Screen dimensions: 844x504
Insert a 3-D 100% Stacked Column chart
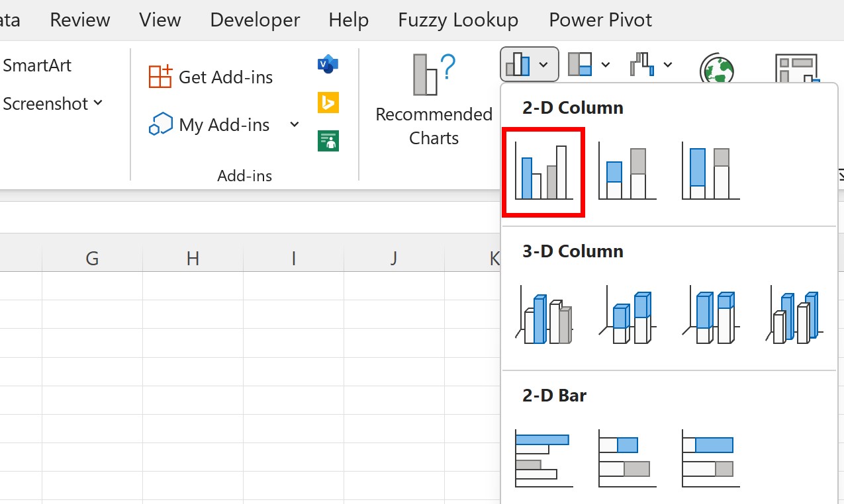[709, 315]
